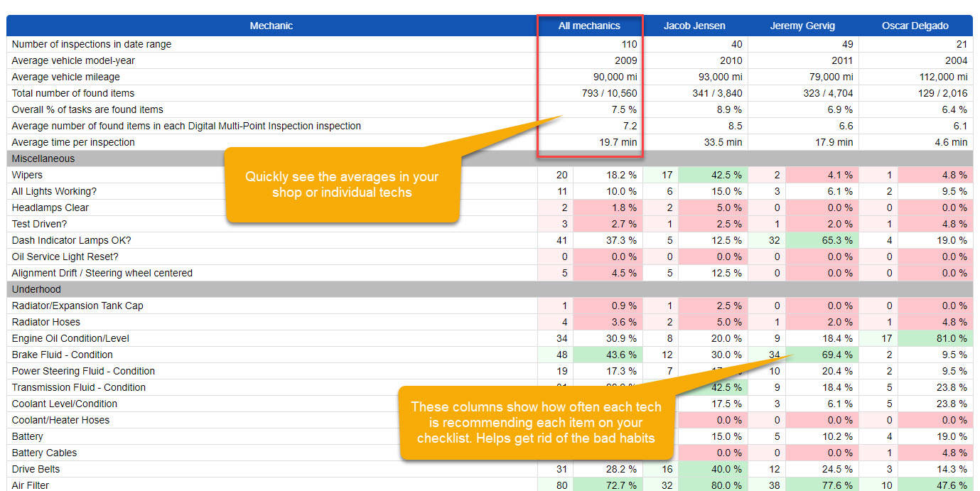This screenshot has height=491, width=980.
Task: Select Jeremy Gervig's Dash Indicator Lamps 65.3 % cell
Action: click(x=821, y=240)
